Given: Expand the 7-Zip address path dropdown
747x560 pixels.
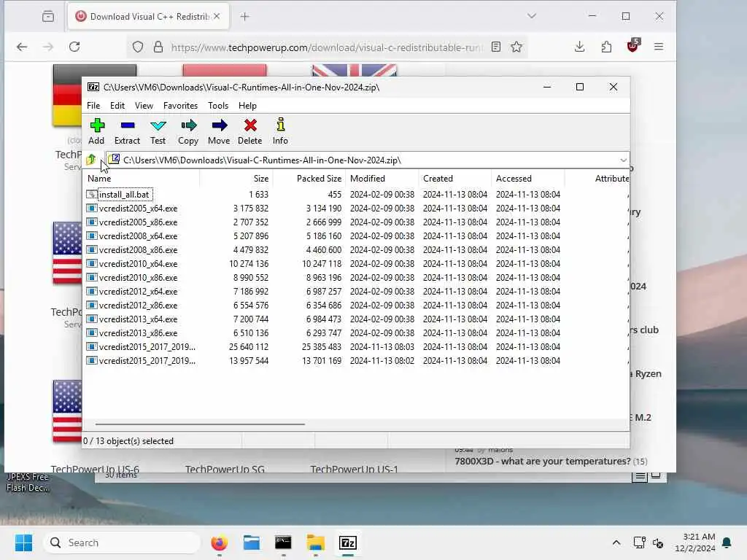Looking at the screenshot, I should pos(623,160).
